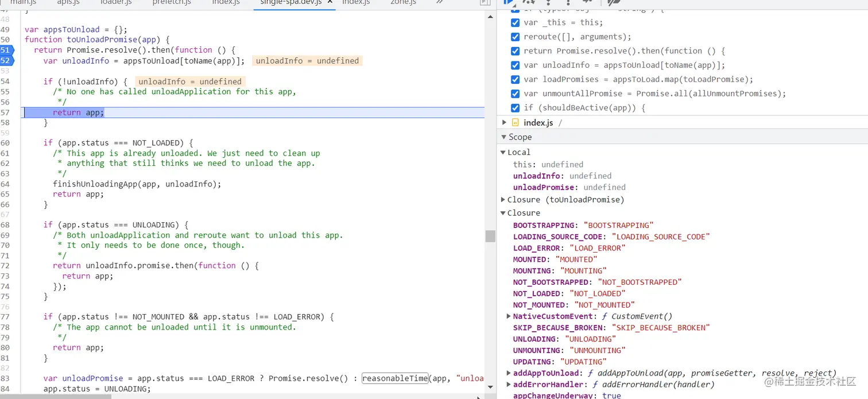The image size is (868, 399).
Task: Uncheck the 'var unmountAllPromise' breakpoint
Action: pyautogui.click(x=516, y=94)
